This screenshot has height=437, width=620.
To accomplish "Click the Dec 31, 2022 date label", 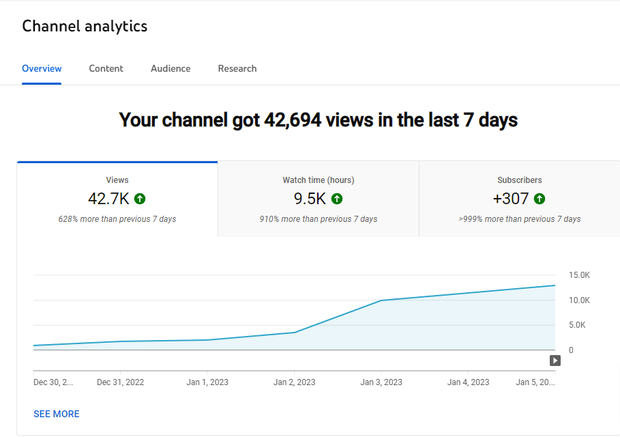I will tap(121, 382).
